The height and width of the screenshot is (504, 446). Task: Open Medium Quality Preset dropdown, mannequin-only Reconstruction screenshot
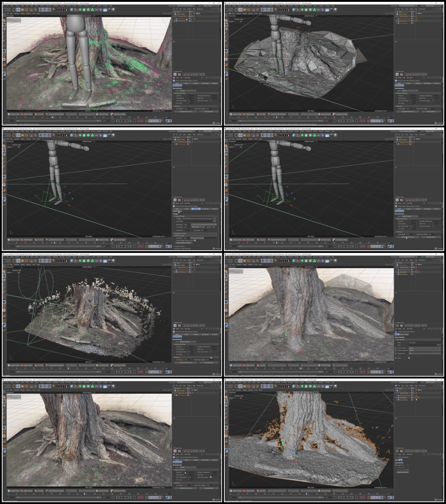(410, 216)
